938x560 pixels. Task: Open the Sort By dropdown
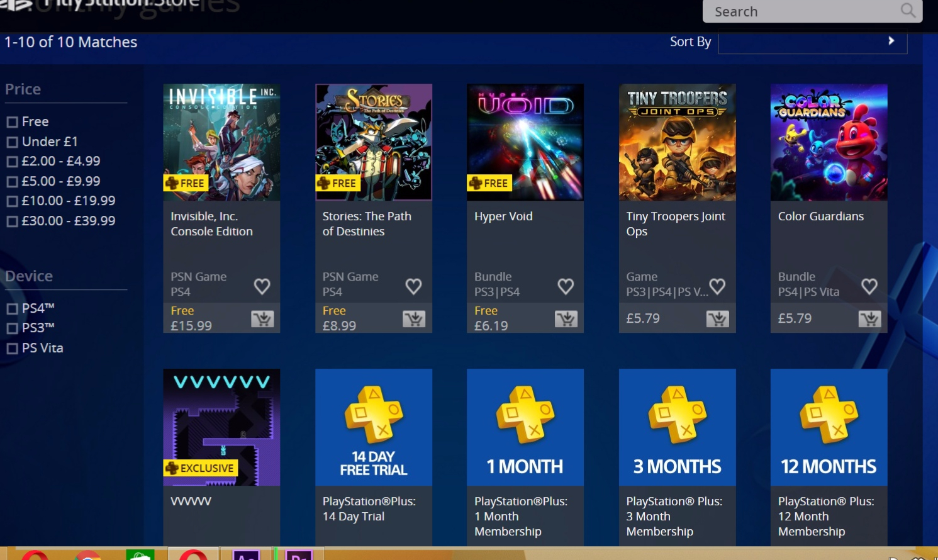pos(813,42)
